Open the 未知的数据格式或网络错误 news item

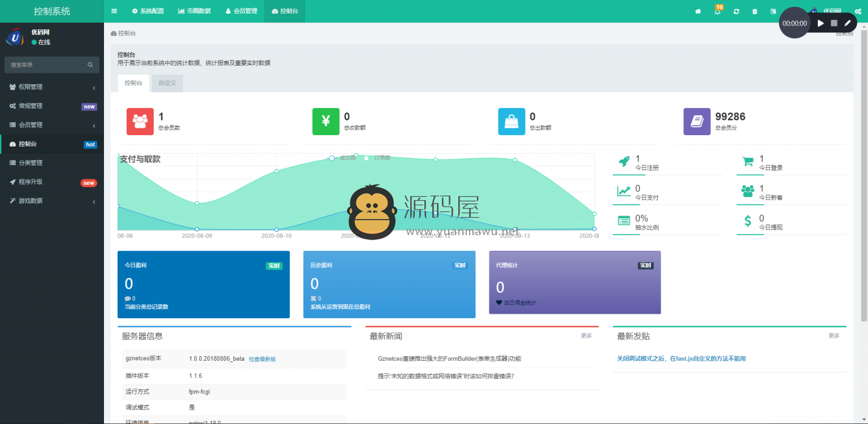click(446, 376)
